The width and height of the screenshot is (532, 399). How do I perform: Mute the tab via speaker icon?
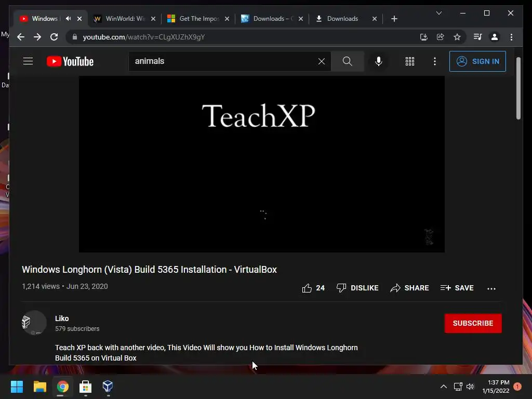[68, 19]
